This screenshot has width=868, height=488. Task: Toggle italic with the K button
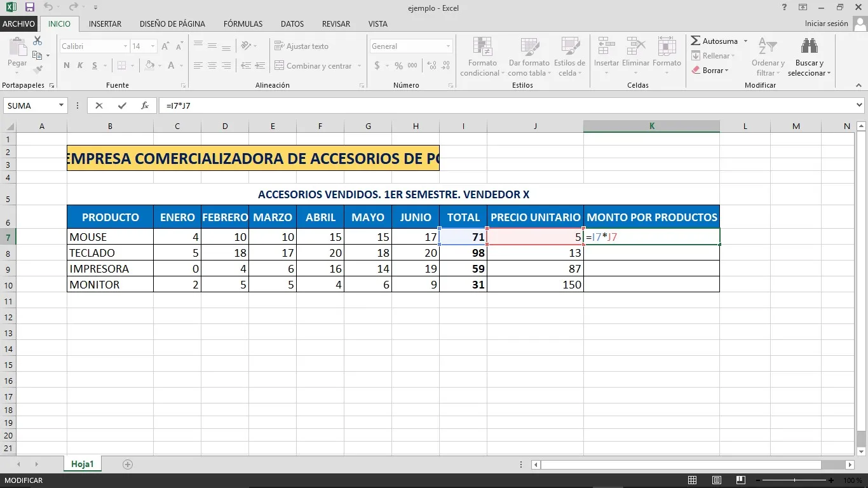[x=81, y=65]
